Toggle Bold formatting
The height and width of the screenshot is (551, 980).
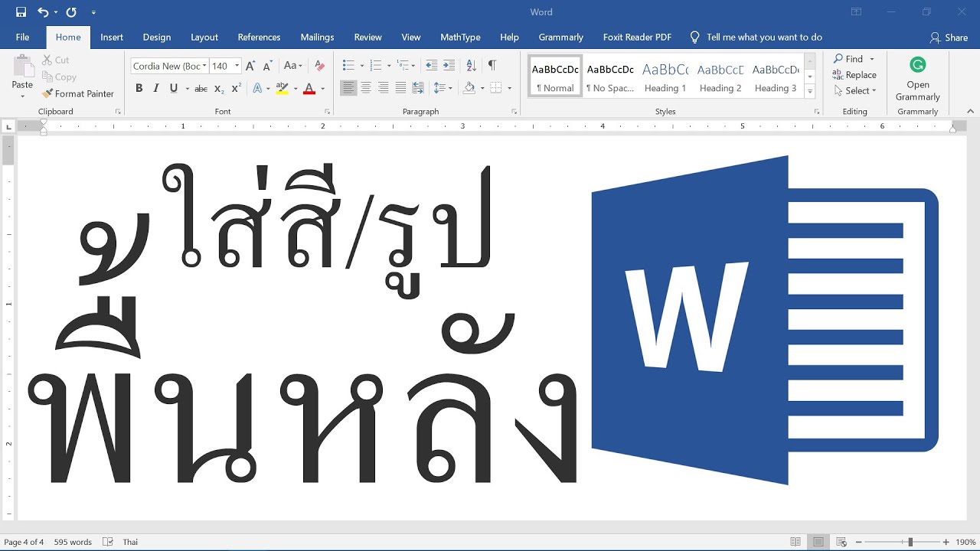(139, 89)
